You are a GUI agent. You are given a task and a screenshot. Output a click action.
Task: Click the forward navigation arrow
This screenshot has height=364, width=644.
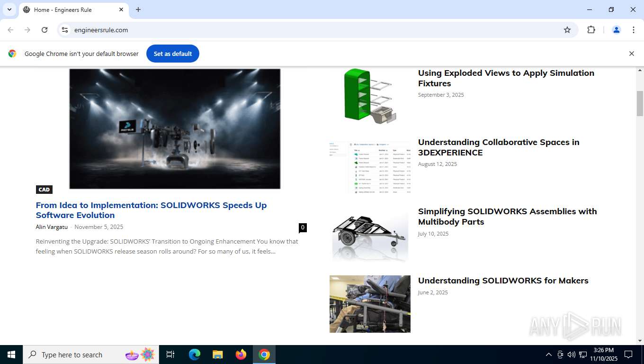tap(27, 30)
